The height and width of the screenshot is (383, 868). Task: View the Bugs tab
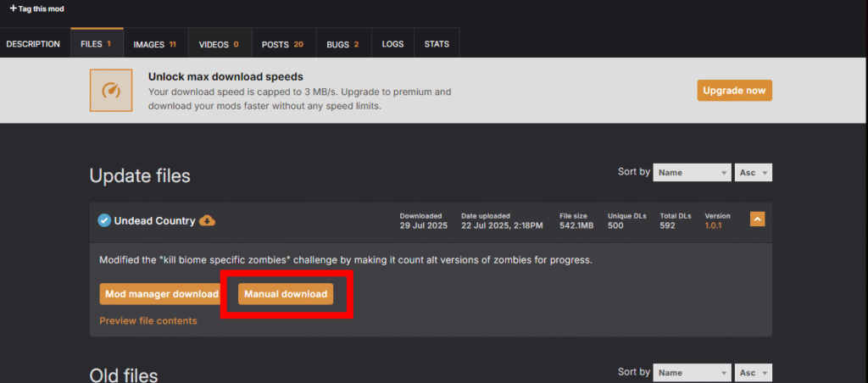[343, 44]
